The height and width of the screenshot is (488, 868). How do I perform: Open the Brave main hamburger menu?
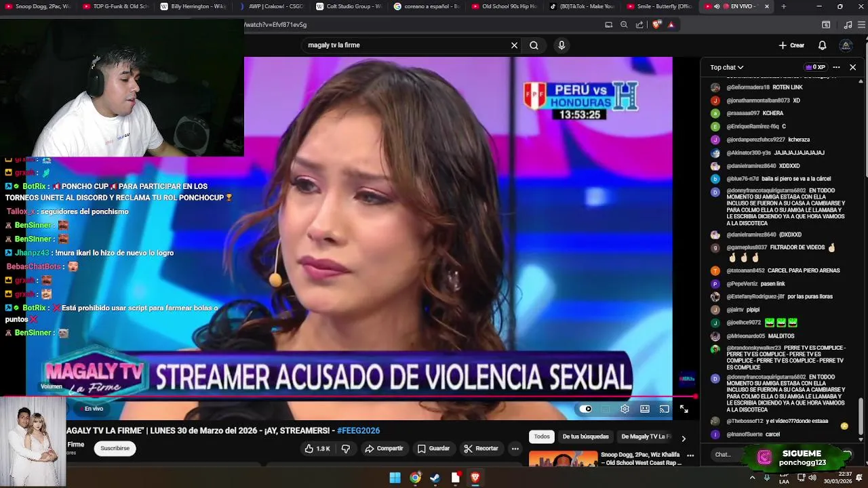(x=861, y=24)
